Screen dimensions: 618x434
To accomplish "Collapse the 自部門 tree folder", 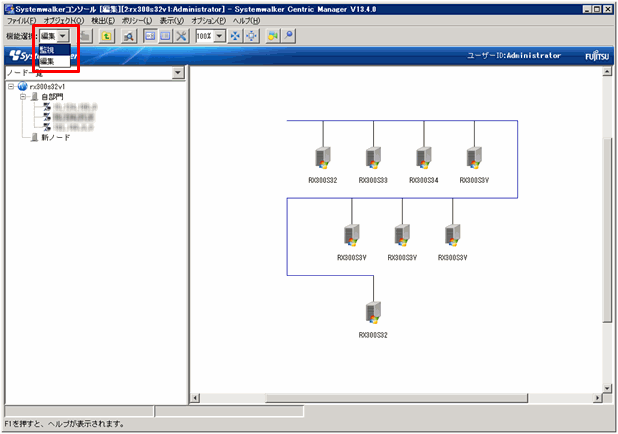I will click(23, 97).
